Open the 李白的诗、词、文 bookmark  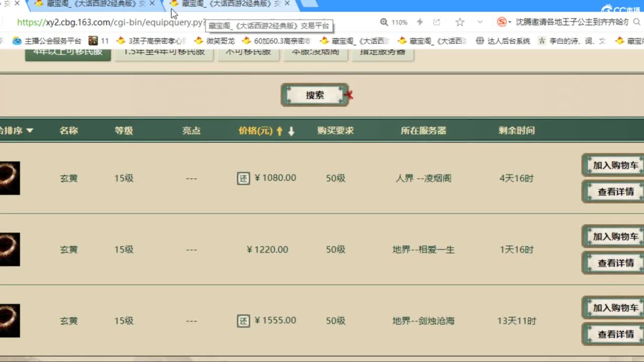[x=572, y=41]
